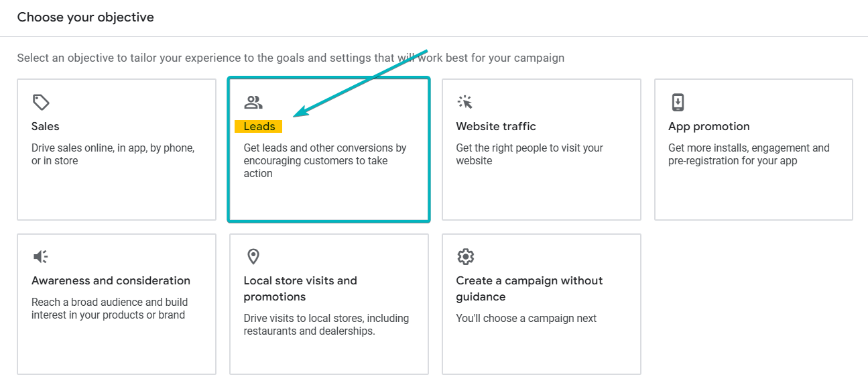The height and width of the screenshot is (385, 868).
Task: Click the Sales price tag icon
Action: 41,103
